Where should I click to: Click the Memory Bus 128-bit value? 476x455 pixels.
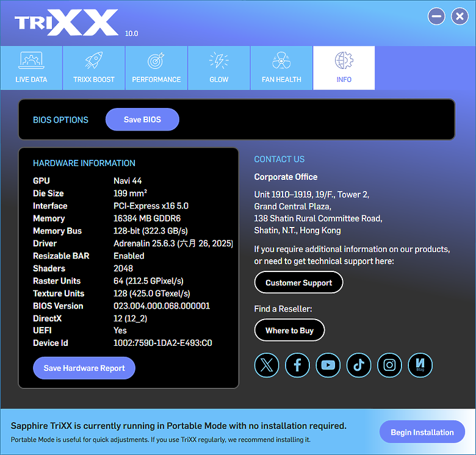tap(151, 231)
